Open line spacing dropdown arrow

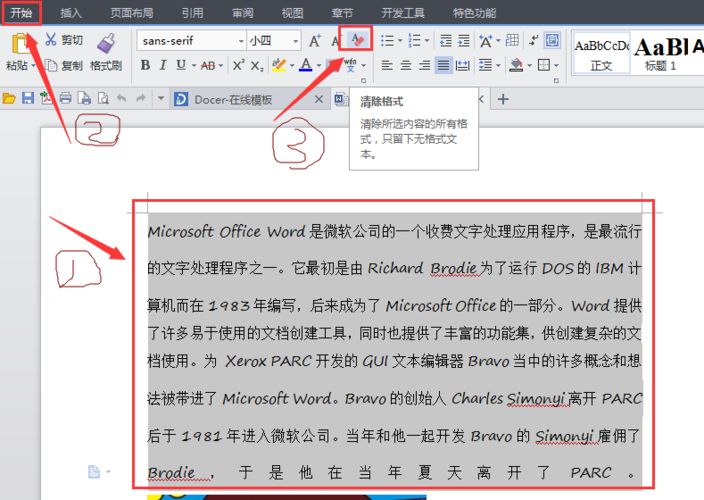pyautogui.click(x=498, y=66)
